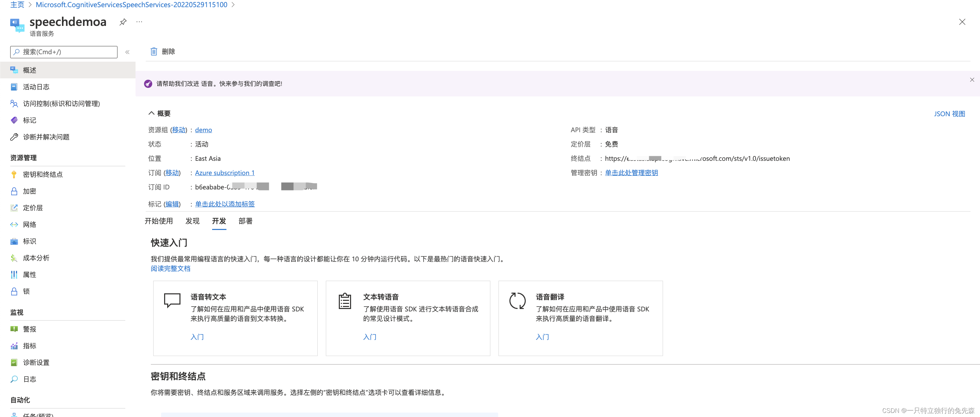This screenshot has width=980, height=417.
Task: Click the trash icon for 删除
Action: 154,51
